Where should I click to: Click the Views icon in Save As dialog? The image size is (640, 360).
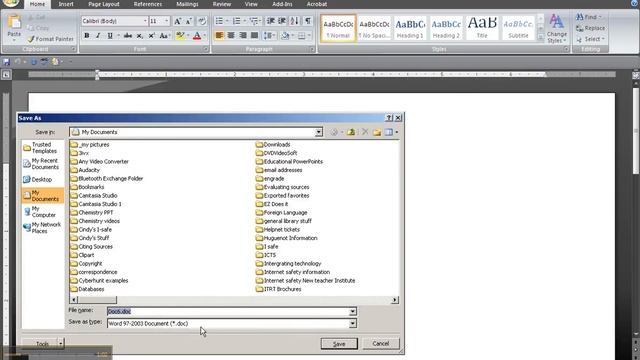click(389, 132)
